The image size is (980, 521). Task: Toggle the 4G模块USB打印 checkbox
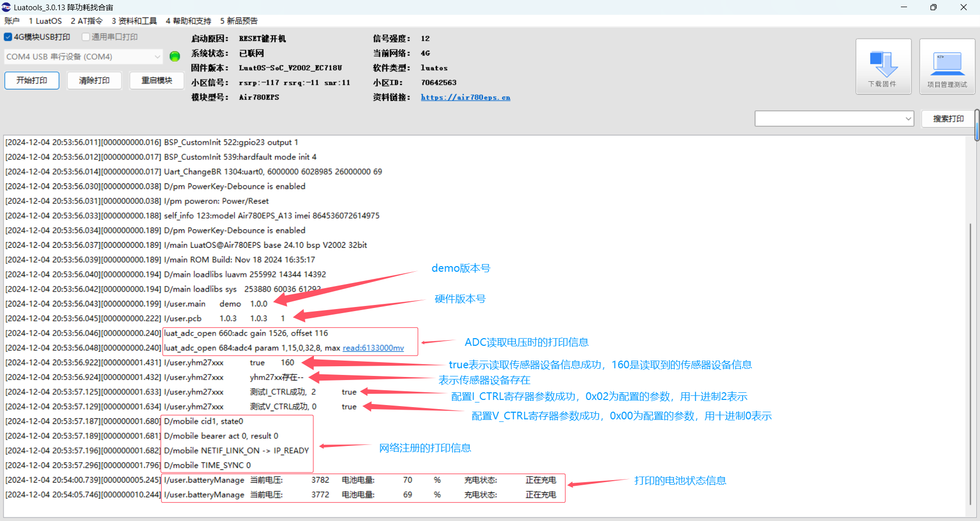(8, 37)
